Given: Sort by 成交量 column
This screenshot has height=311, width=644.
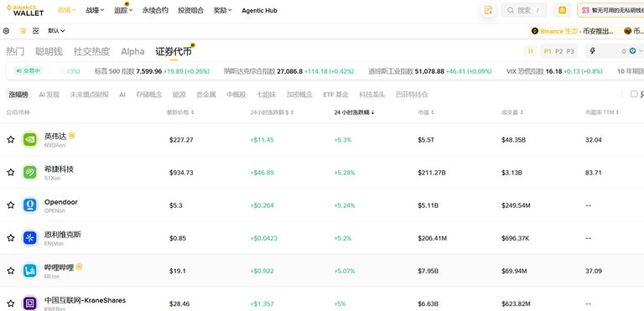Looking at the screenshot, I should (512, 112).
